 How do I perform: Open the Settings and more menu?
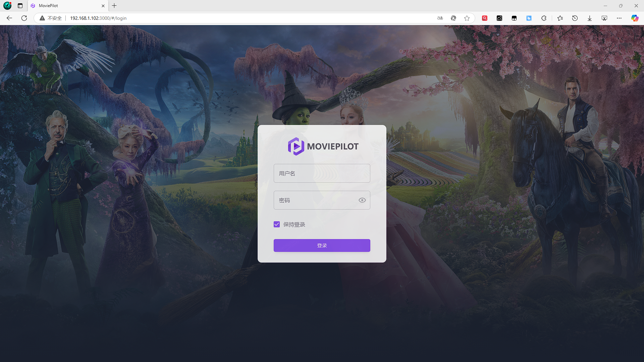click(619, 18)
